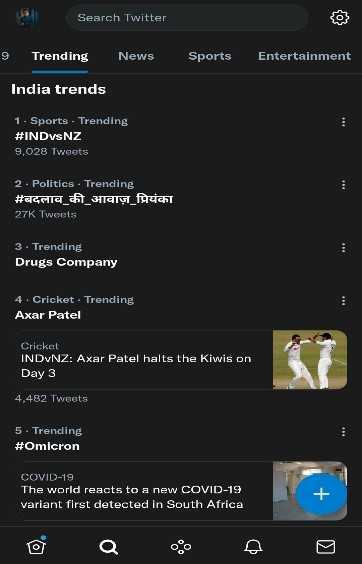Read the COVID-19 variant news story
Image resolution: width=362 pixels, height=564 pixels.
coord(132,497)
